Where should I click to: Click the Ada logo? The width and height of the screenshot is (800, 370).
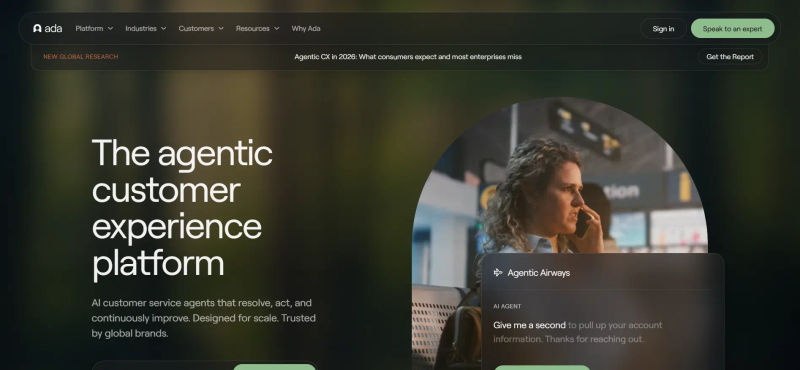coord(47,29)
